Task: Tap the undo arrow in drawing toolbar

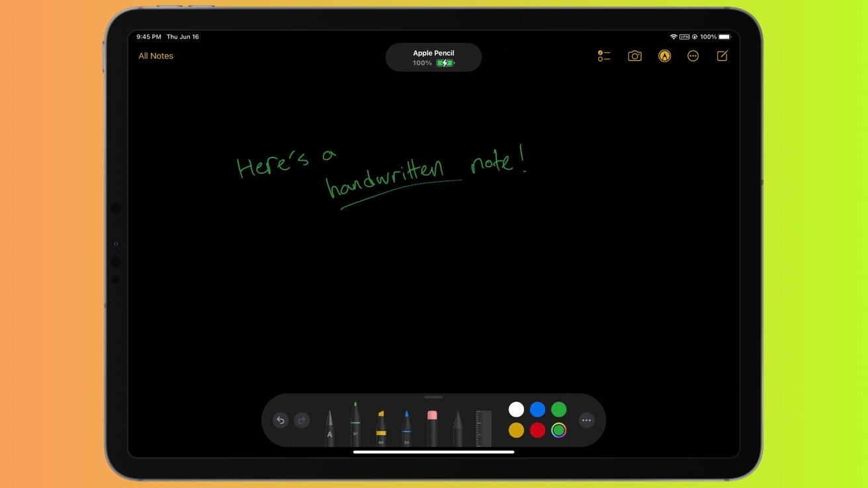Action: click(x=281, y=421)
